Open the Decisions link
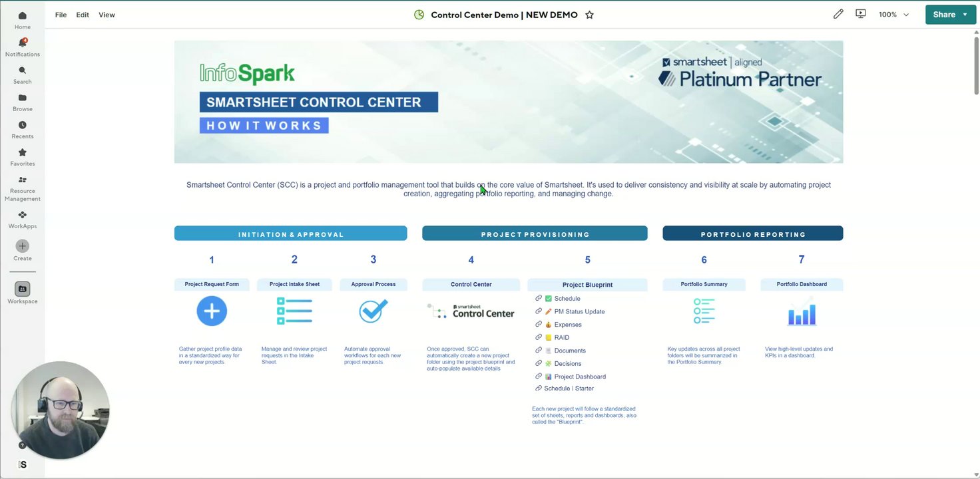 tap(568, 363)
